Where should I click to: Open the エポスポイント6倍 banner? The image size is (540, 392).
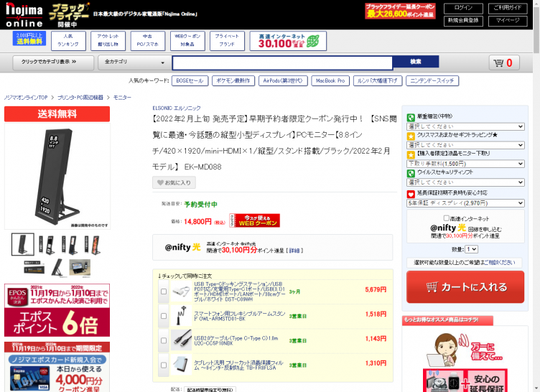57,310
